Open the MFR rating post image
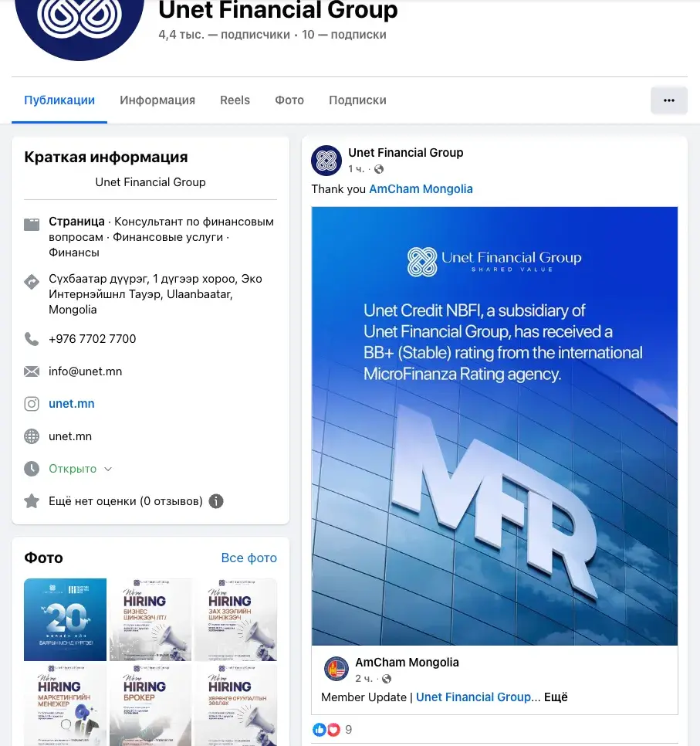Screen dimensions: 700x746 pos(495,426)
